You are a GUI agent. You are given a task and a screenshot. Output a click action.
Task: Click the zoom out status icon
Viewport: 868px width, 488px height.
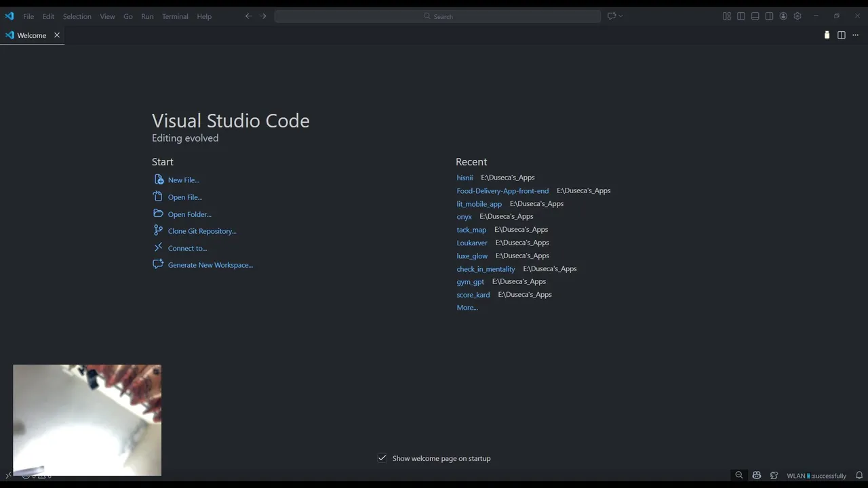(739, 475)
